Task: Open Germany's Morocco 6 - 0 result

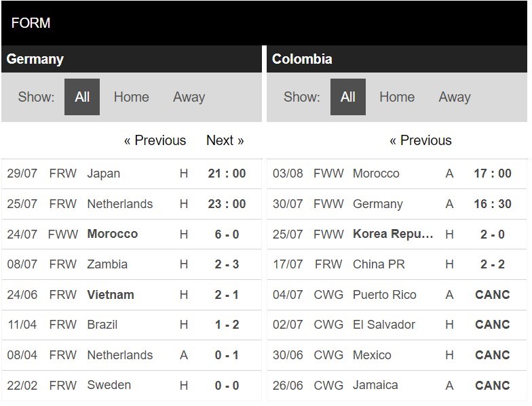Action: [132, 235]
